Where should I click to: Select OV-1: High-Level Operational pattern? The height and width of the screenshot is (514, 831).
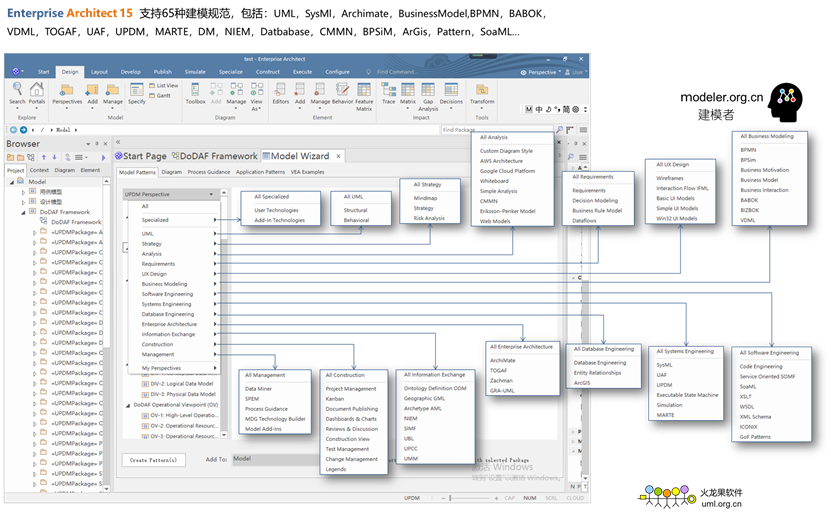[x=179, y=415]
